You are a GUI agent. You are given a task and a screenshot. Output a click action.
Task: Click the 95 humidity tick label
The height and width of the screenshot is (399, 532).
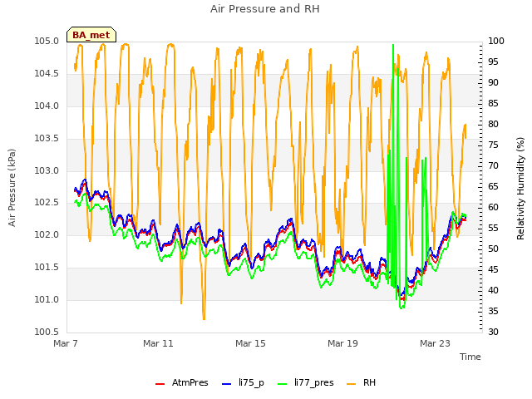pyautogui.click(x=493, y=62)
